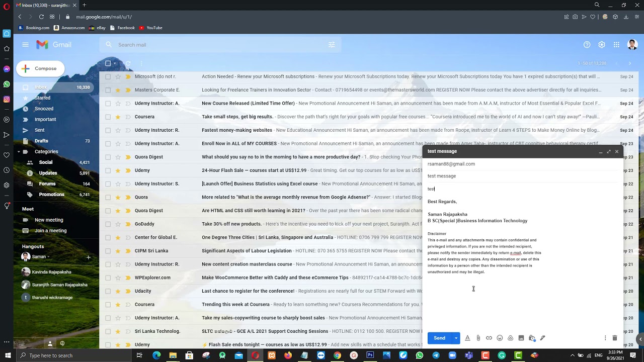The width and height of the screenshot is (644, 362).
Task: Open Google account profile picture
Action: pyautogui.click(x=632, y=45)
